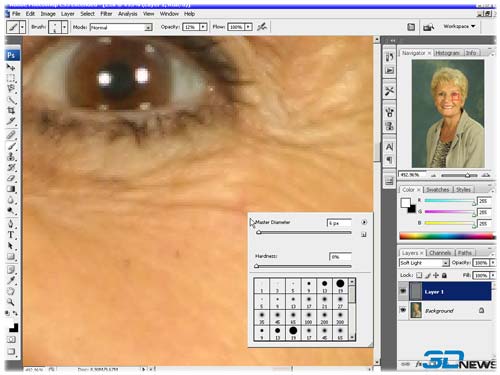Open the Brush preset picker dropdown arrow
The width and height of the screenshot is (500, 375).
click(x=64, y=27)
